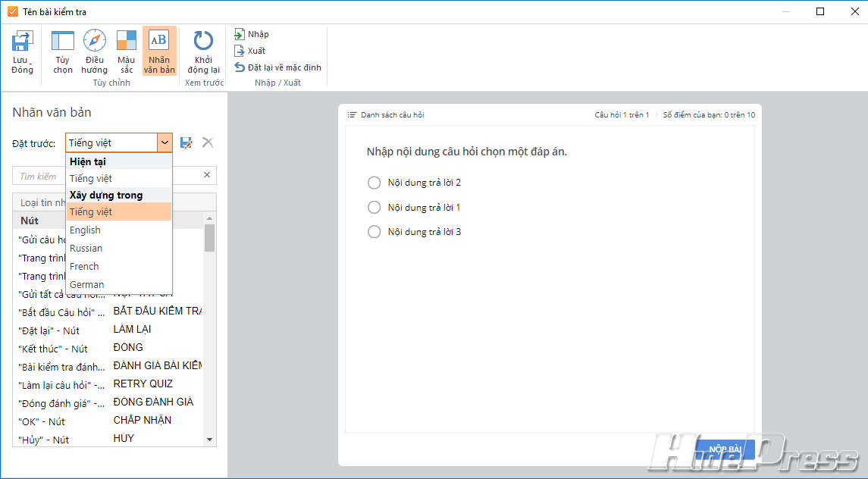Click the Lưu Đóng save icon
The width and height of the screenshot is (868, 479).
pos(22,42)
